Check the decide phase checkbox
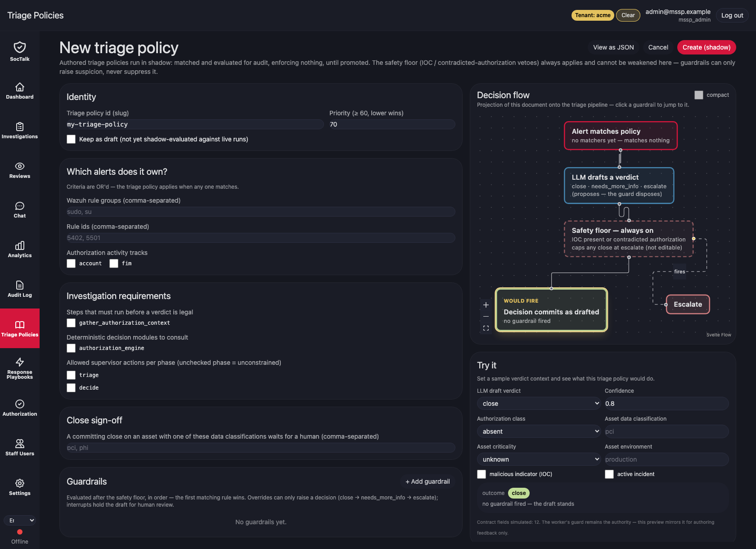756x549 pixels. pos(71,388)
